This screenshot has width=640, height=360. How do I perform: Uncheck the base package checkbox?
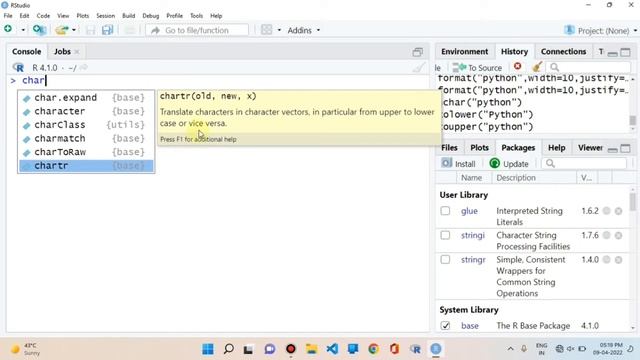click(x=445, y=326)
